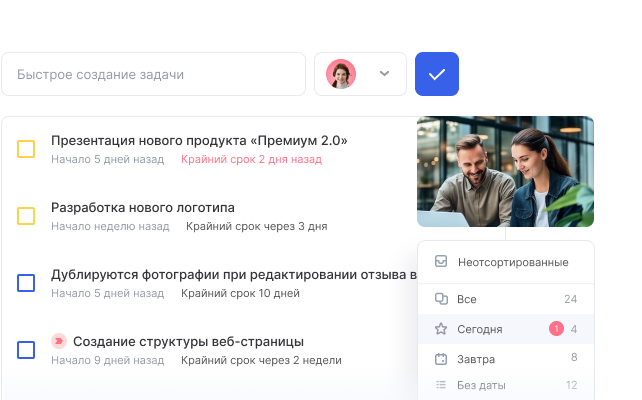Open the Разработка нового логотипа task title

[x=143, y=207]
